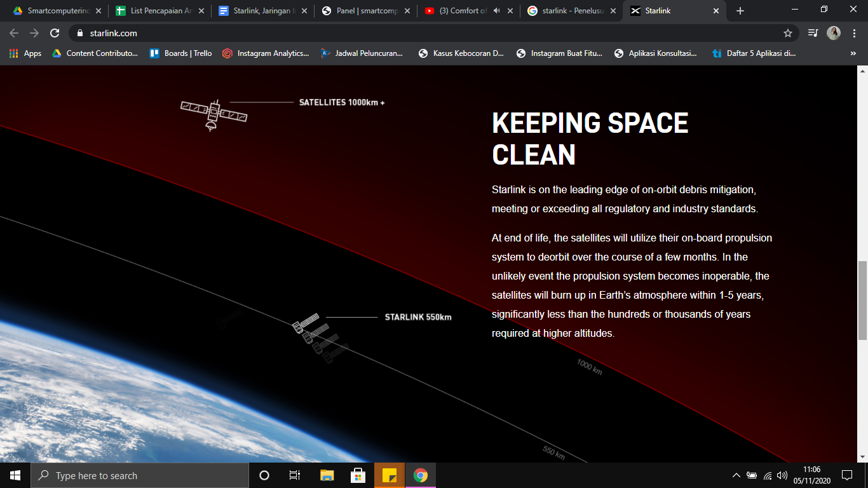Open the volume speaker icon
This screenshot has width=868, height=488.
tap(782, 475)
